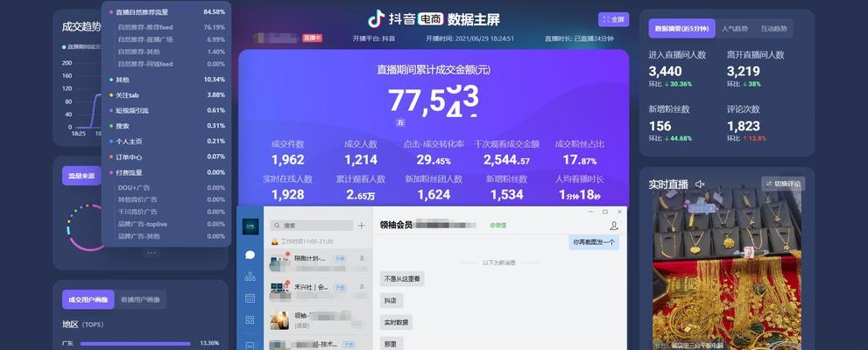Click the 累计观看人数 value 2.65万
868x350 pixels.
[360, 194]
